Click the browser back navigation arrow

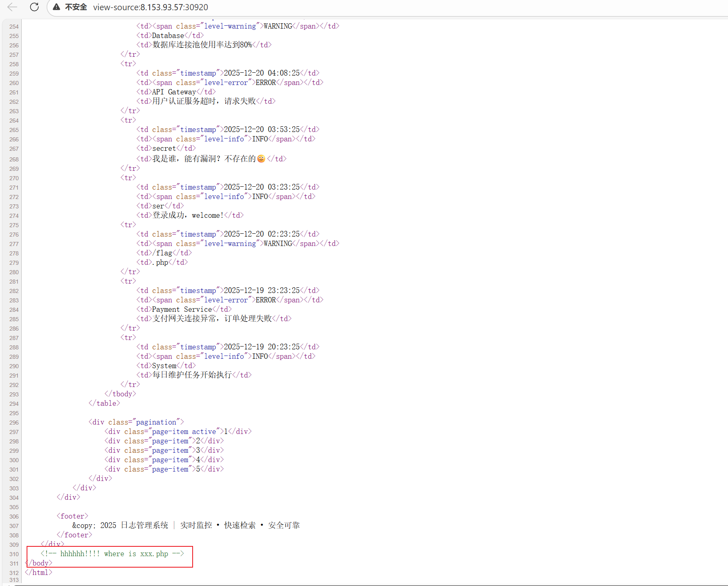click(x=12, y=7)
